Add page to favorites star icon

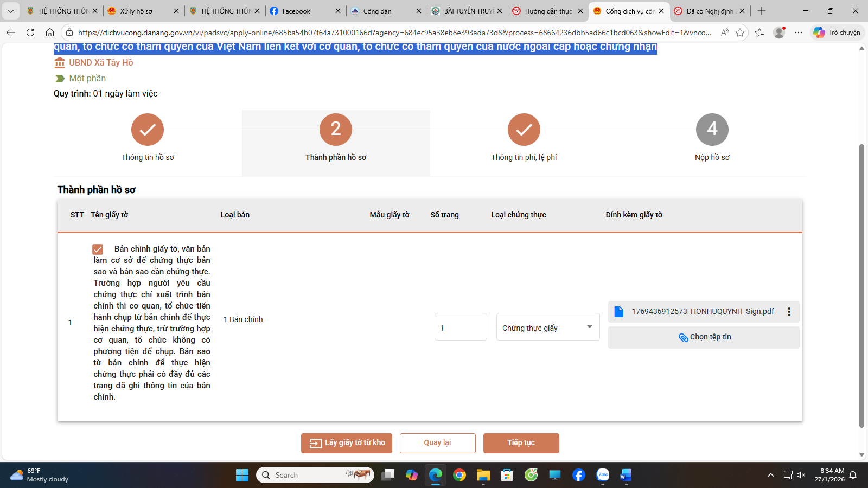(x=740, y=33)
